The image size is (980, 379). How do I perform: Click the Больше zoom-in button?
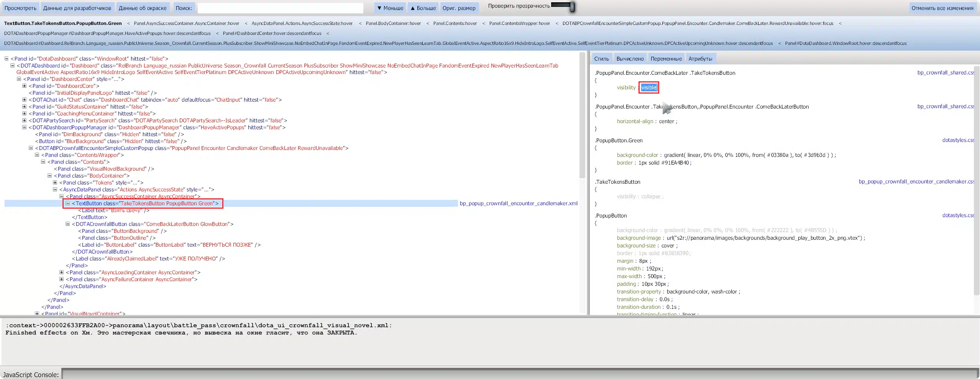423,8
